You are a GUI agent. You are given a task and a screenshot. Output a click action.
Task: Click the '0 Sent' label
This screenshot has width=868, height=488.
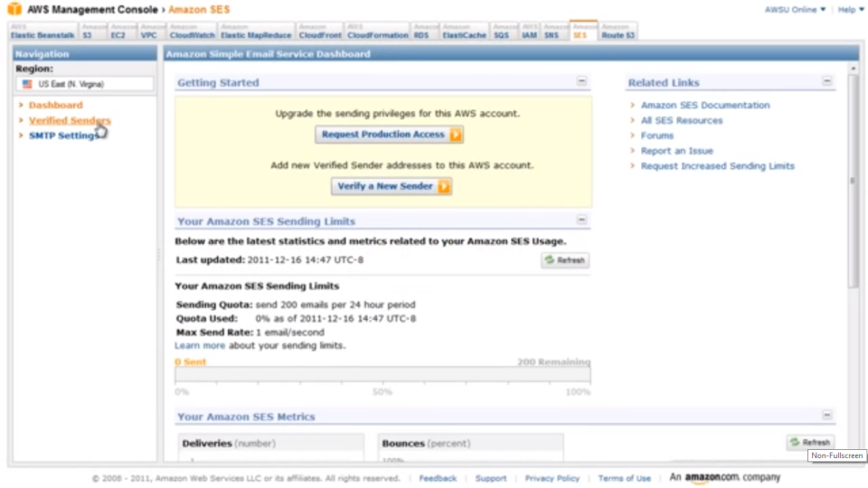(x=191, y=361)
